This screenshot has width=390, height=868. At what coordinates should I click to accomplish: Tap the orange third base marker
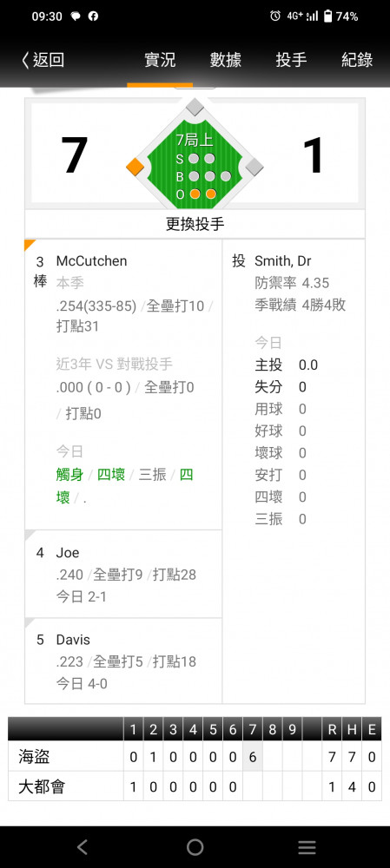136,166
